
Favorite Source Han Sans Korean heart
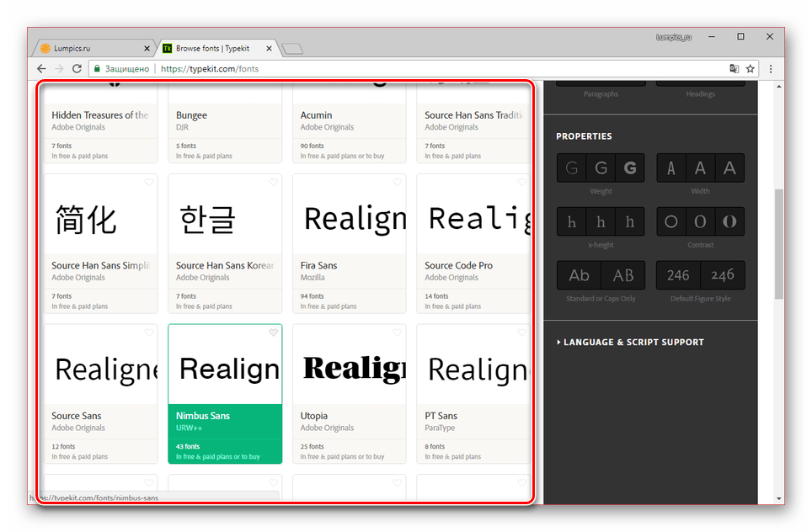pyautogui.click(x=273, y=182)
